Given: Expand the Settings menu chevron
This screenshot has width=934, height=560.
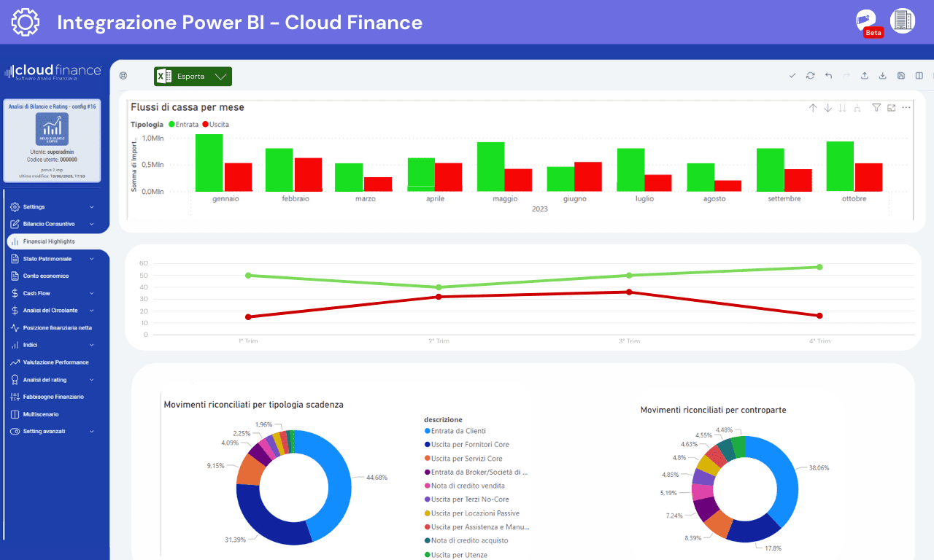Looking at the screenshot, I should 91,207.
